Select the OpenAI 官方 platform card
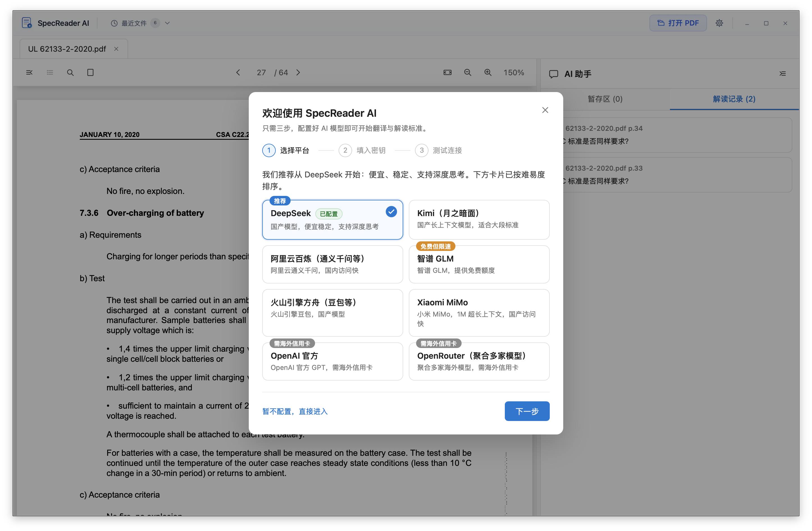 pos(332,361)
